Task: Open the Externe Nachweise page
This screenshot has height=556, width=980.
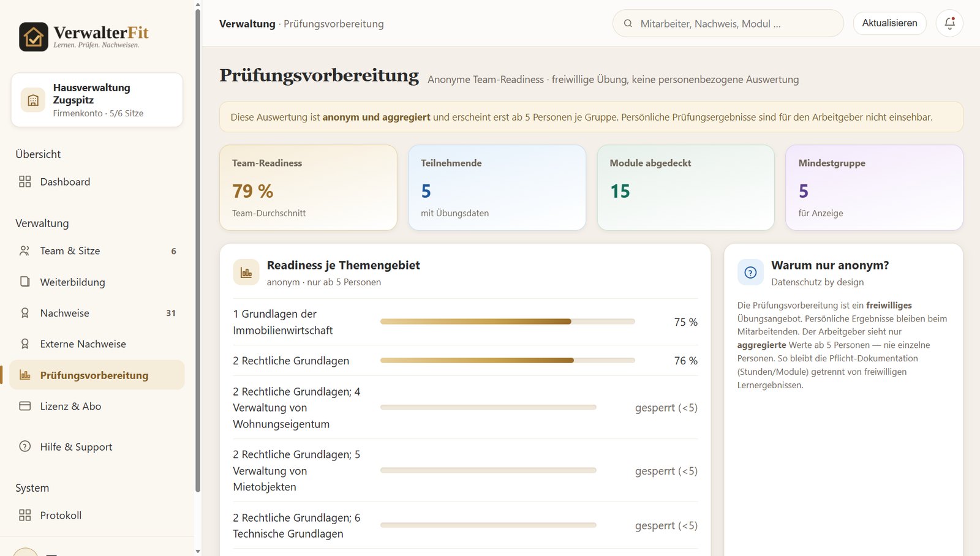Action: pyautogui.click(x=97, y=344)
